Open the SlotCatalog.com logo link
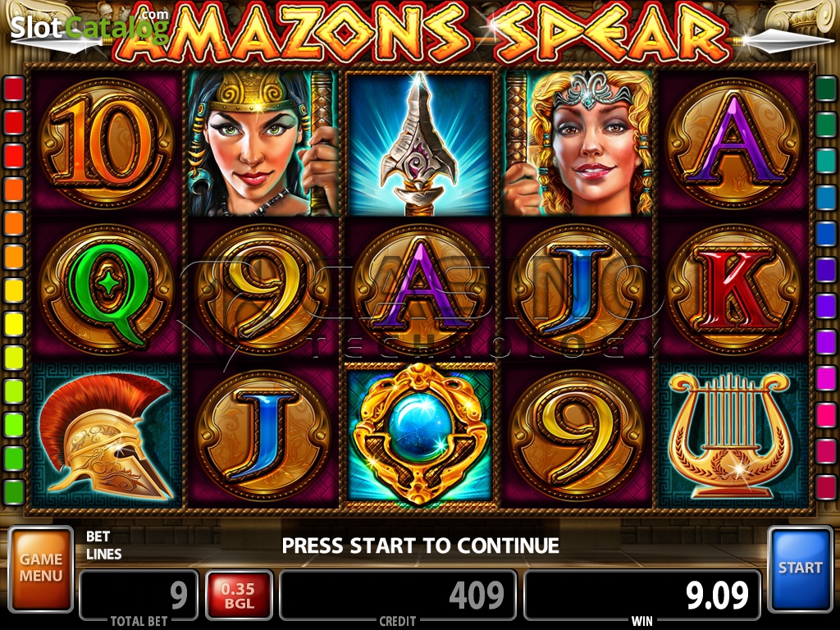 click(89, 27)
